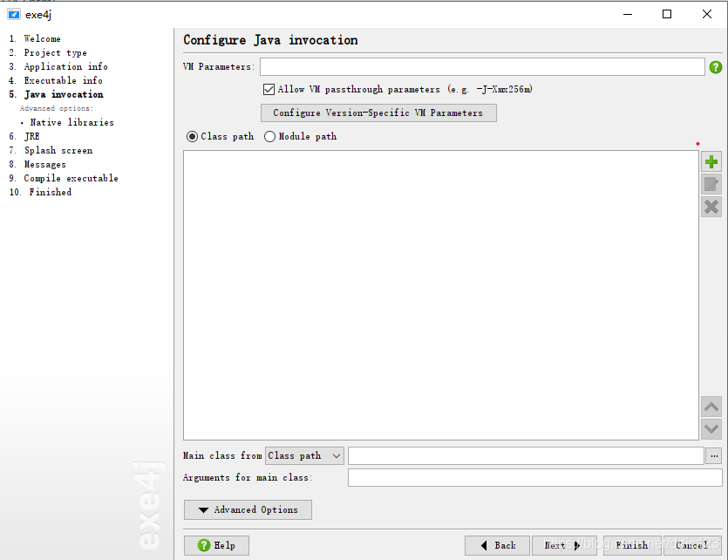Click the edit classpath entry icon
The image size is (728, 560).
(711, 184)
